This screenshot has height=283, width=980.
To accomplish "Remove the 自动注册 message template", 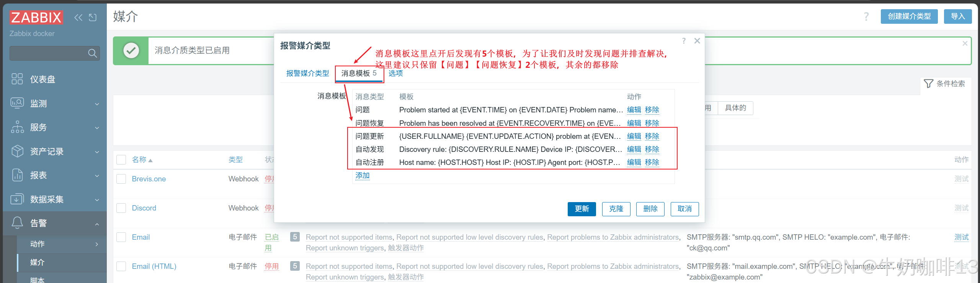I will (x=652, y=162).
